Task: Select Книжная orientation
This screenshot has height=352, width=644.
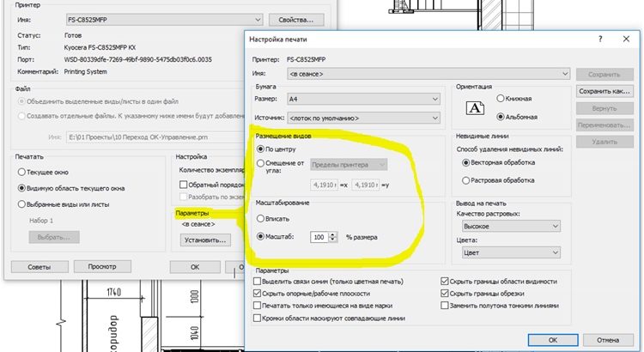Action: click(501, 100)
